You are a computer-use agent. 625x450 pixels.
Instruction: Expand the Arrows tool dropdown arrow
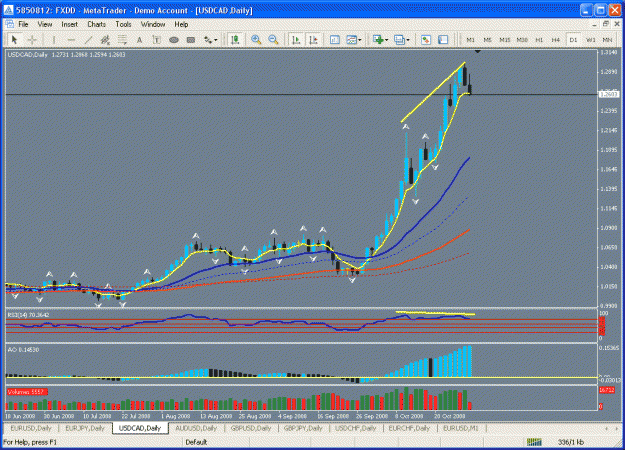[x=216, y=40]
